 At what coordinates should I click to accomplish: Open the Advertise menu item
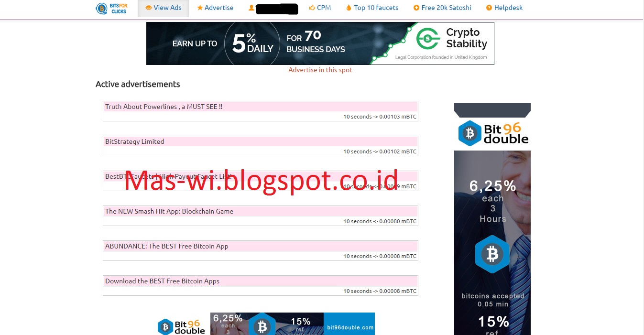point(215,8)
